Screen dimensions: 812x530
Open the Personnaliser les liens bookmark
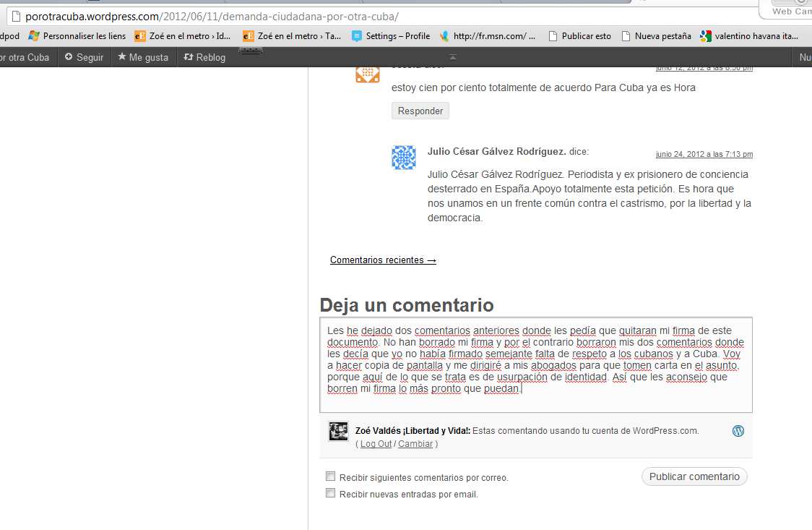tap(77, 35)
